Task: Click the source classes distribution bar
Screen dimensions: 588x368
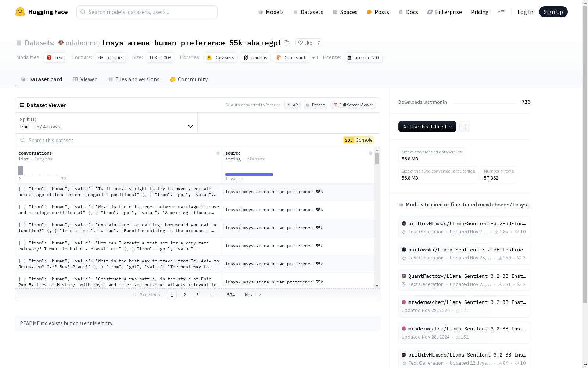Action: tap(249, 174)
